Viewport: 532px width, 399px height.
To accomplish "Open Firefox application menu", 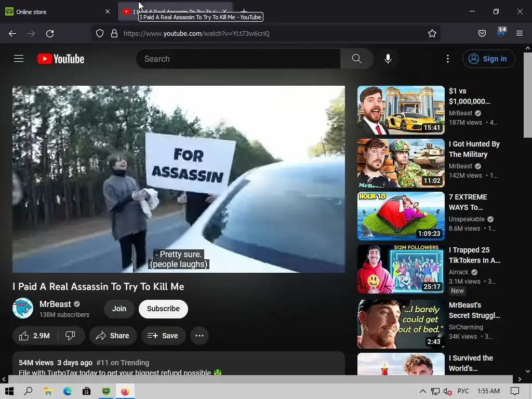I will coord(520,33).
